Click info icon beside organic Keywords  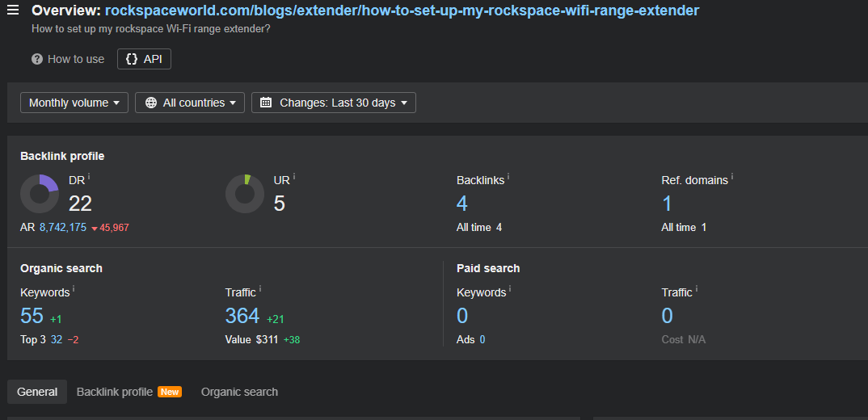[74, 288]
